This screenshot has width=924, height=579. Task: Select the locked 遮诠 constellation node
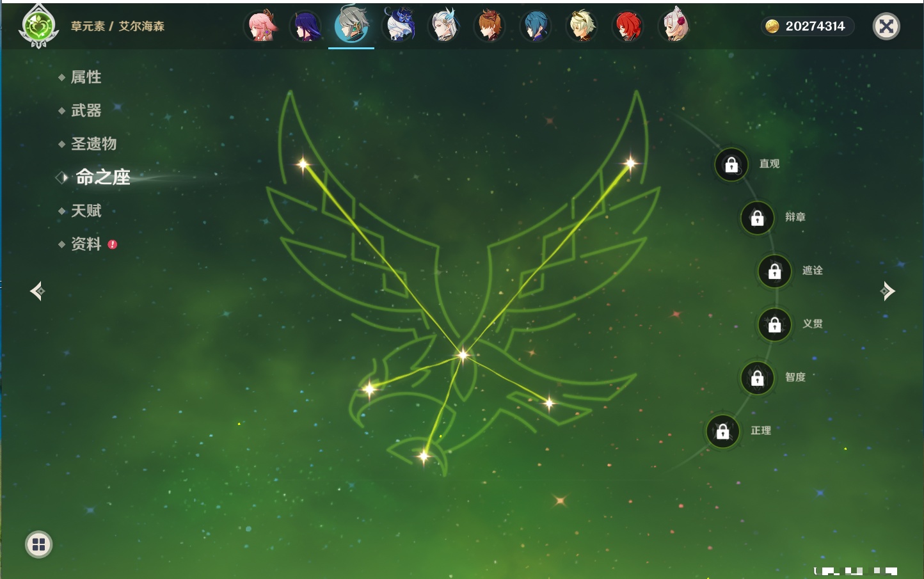tap(774, 271)
